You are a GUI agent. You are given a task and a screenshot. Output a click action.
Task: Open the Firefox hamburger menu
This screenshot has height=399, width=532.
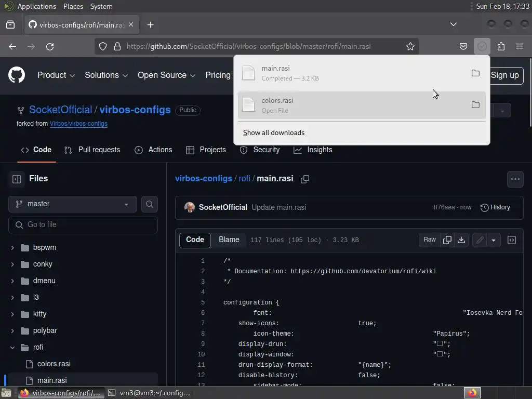pyautogui.click(x=520, y=46)
